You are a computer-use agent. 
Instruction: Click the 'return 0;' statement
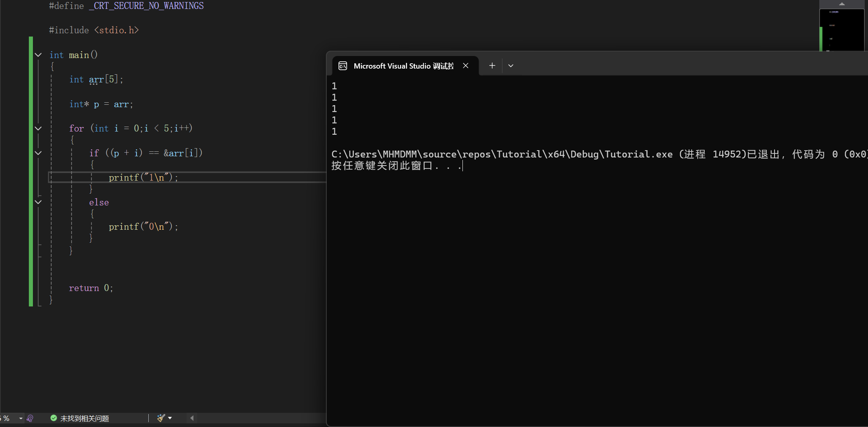91,288
